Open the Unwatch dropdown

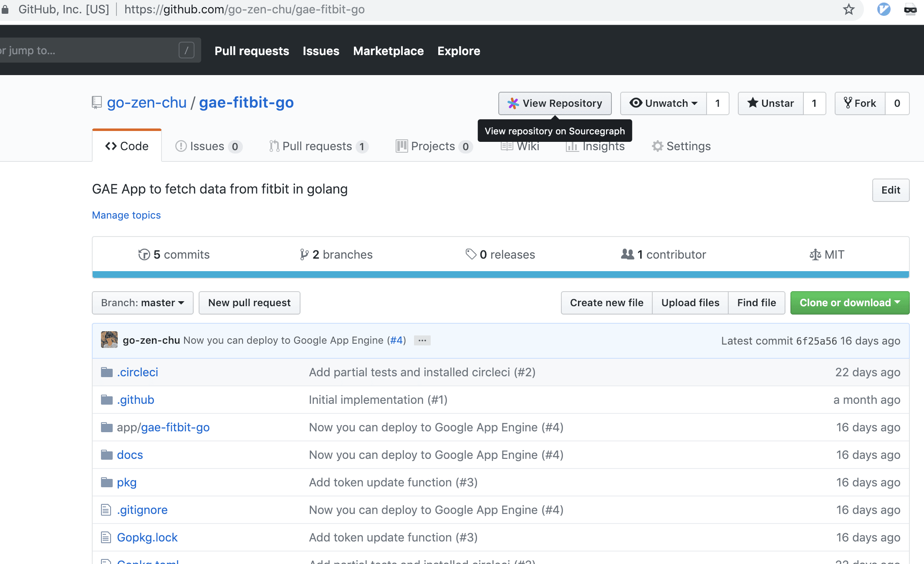664,103
